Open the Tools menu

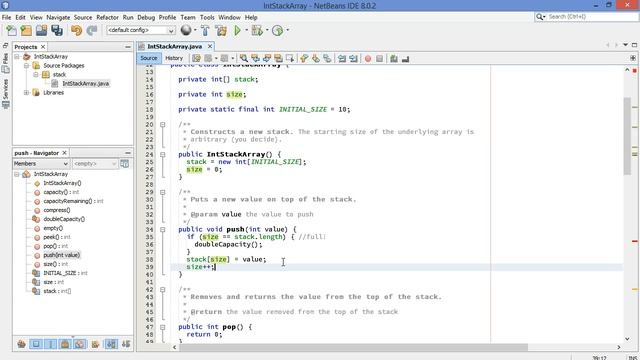pos(207,18)
